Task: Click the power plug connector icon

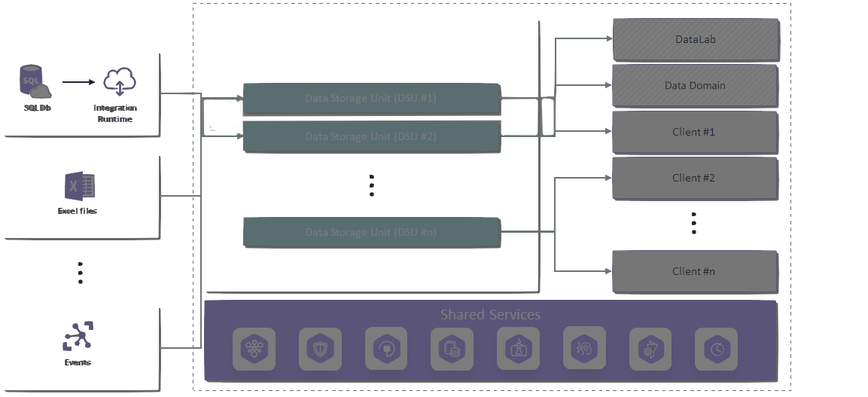Action: click(385, 348)
